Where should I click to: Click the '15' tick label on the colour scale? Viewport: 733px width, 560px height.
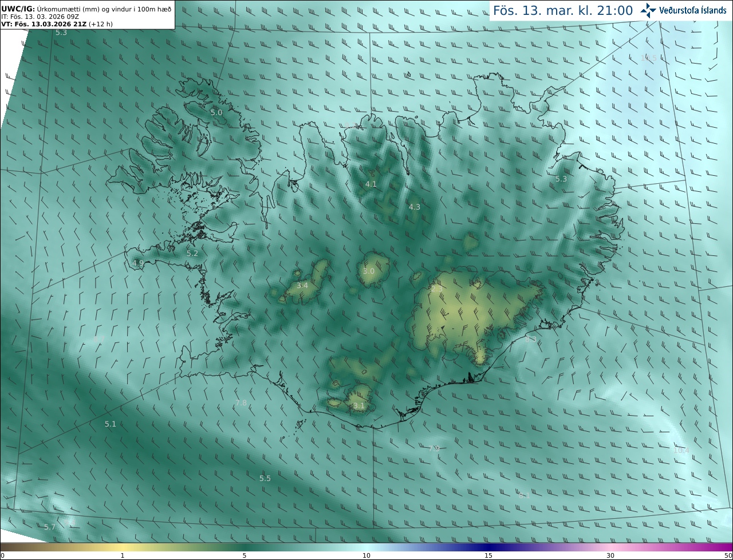coord(488,555)
